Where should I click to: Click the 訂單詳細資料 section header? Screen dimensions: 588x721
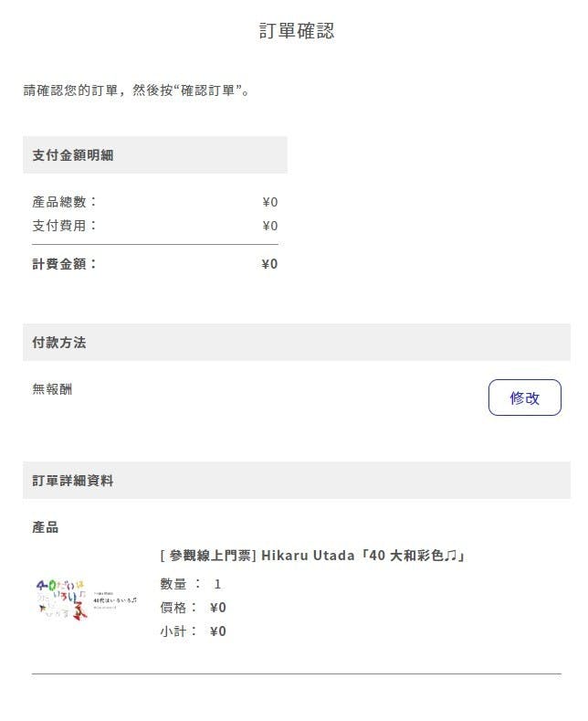click(x=73, y=481)
